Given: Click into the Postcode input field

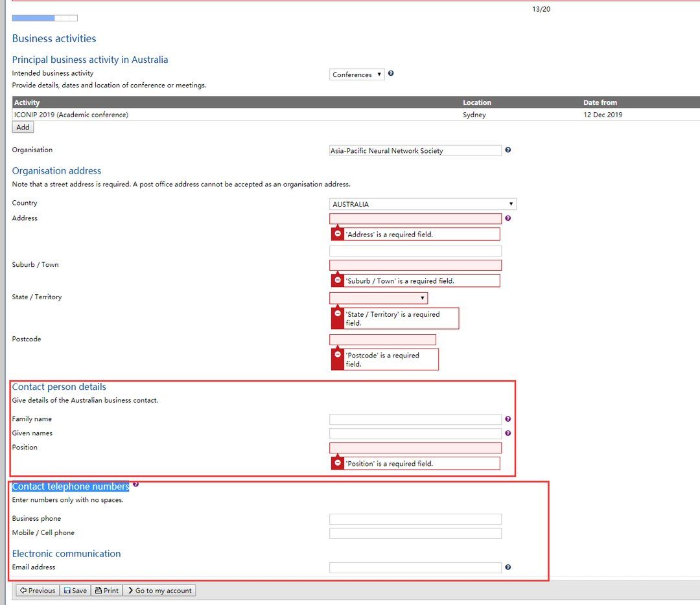Looking at the screenshot, I should tap(382, 339).
